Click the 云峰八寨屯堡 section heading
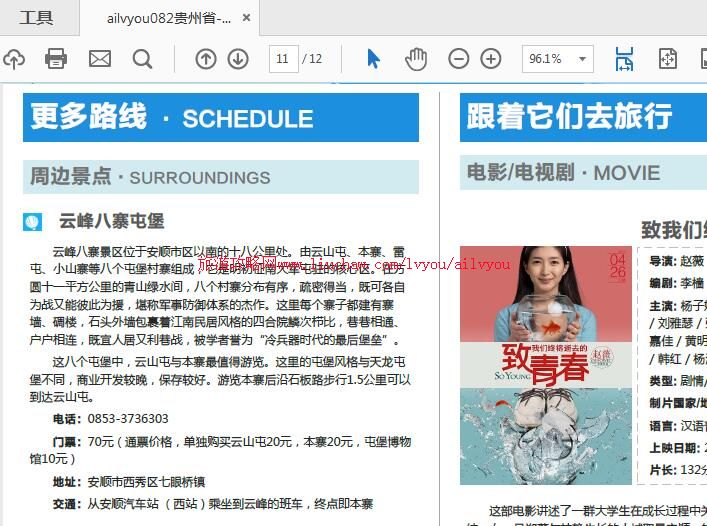The width and height of the screenshot is (707, 526). 111,221
